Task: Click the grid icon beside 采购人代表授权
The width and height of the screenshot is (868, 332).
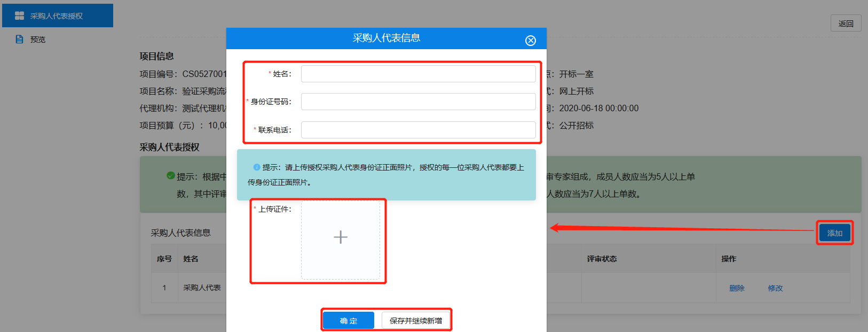Action: (19, 16)
